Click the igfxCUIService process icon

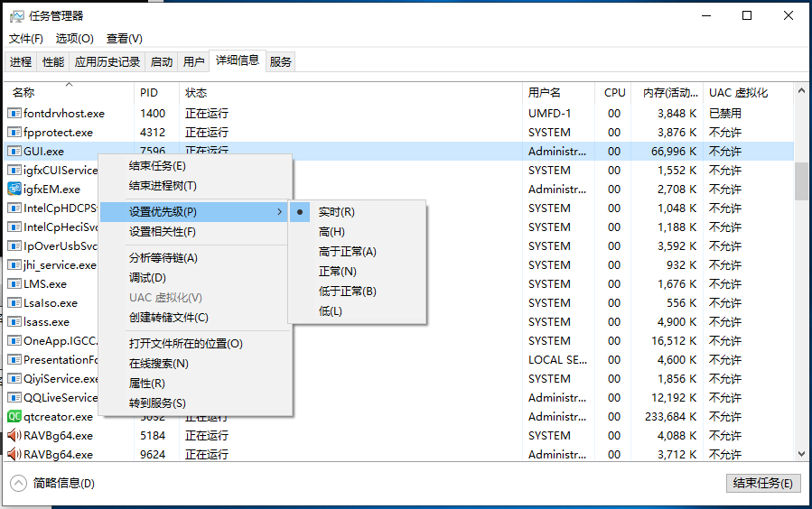pos(14,170)
